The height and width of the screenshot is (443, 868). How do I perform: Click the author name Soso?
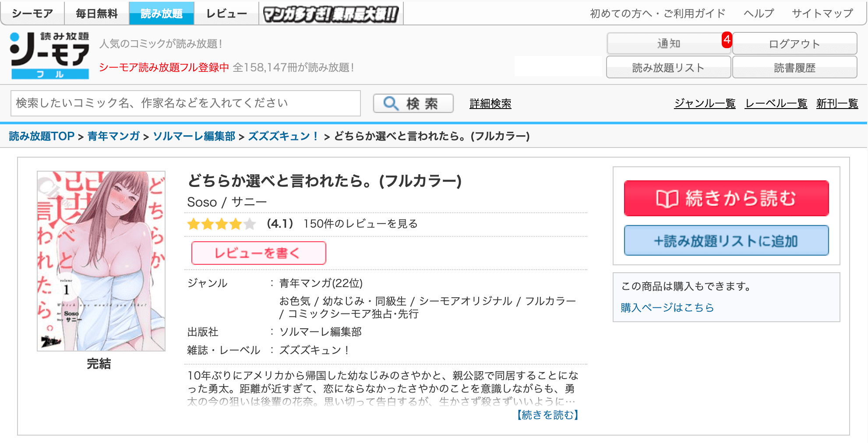tap(202, 202)
